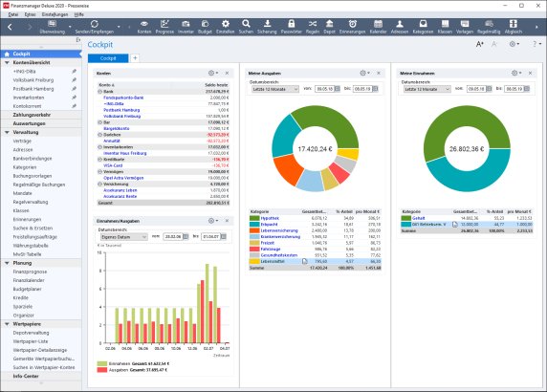547x392 pixels.
Task: Select the Cockpit tab
Action: tap(108, 58)
